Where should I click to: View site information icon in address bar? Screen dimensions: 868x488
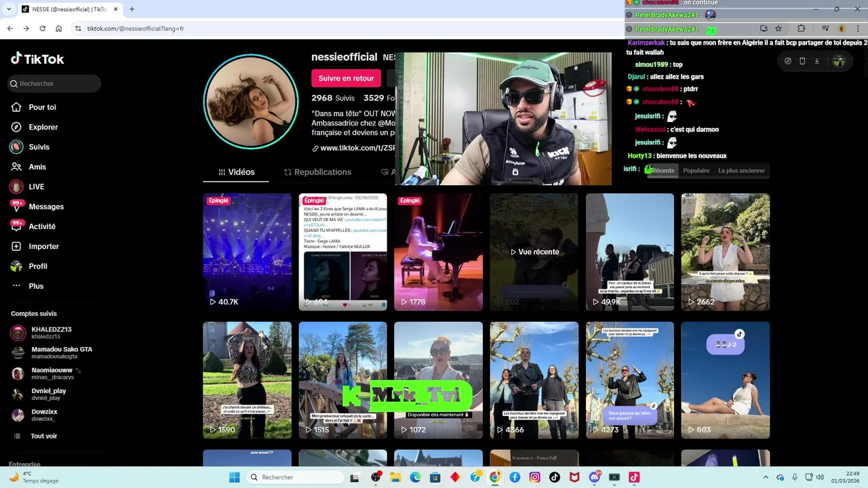pos(78,28)
